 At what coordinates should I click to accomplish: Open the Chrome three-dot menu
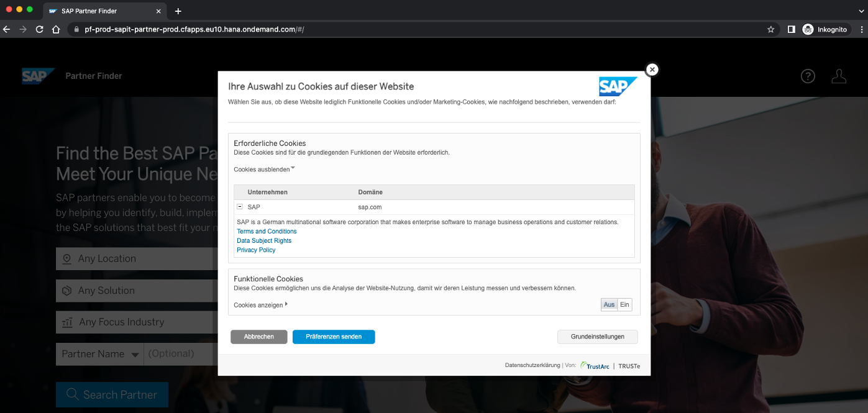pos(861,29)
